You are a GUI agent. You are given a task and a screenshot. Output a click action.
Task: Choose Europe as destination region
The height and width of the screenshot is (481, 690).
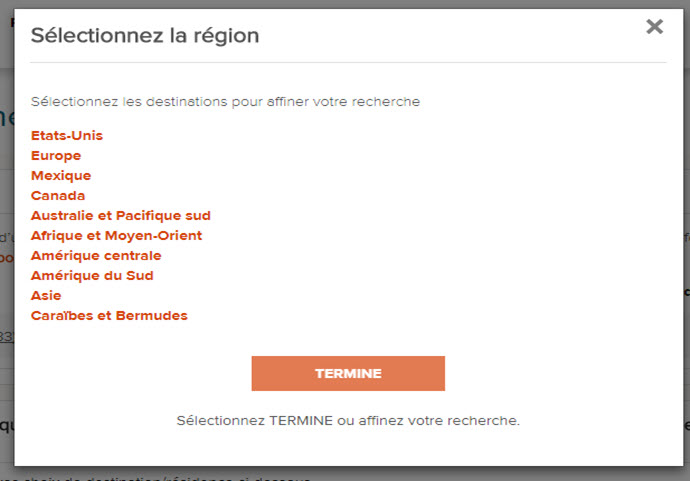click(56, 156)
